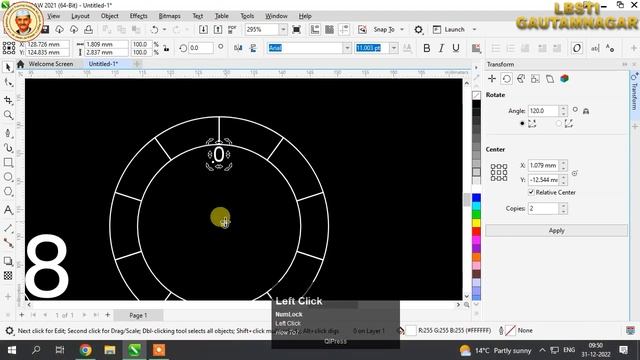The image size is (640, 360).
Task: Open the font size dropdown
Action: [393, 48]
